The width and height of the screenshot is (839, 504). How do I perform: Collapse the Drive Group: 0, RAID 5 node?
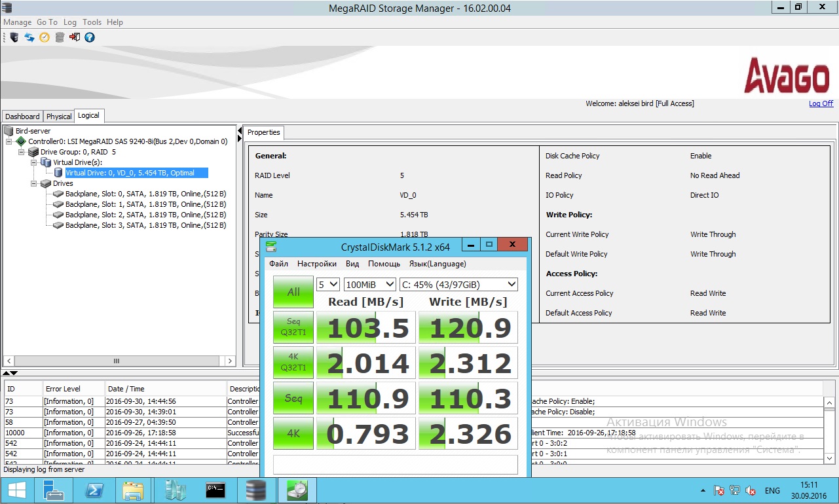point(22,152)
